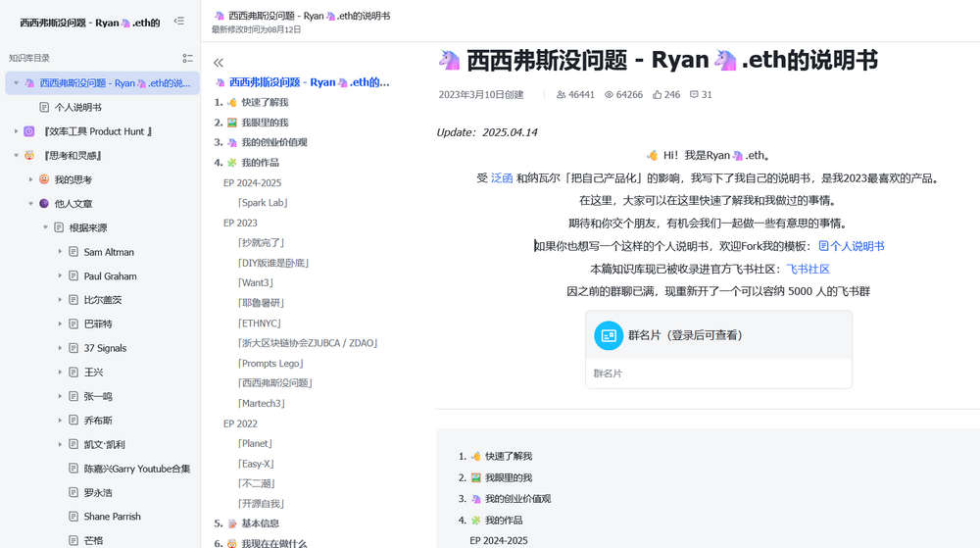Expand the 巴菲特 tree node
Image resolution: width=980 pixels, height=548 pixels.
pyautogui.click(x=60, y=324)
